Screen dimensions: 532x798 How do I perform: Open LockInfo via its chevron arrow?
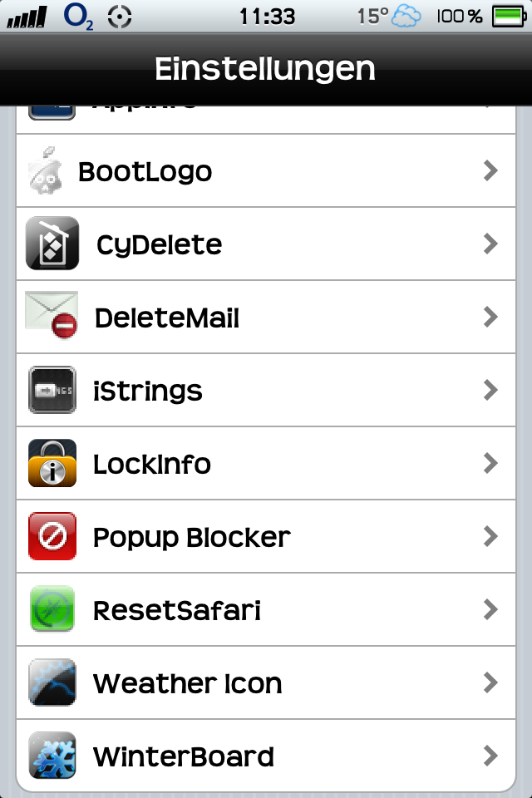[490, 463]
